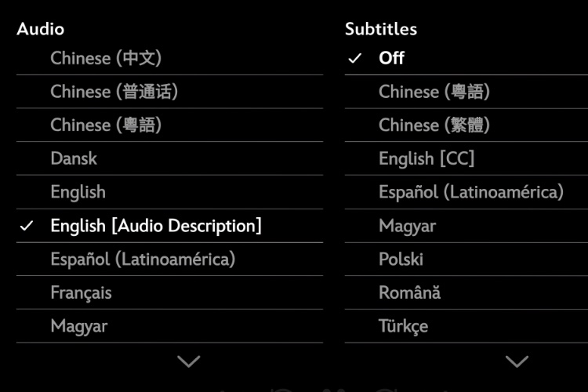Enable Español (Latinoamérica) subtitles

[471, 192]
